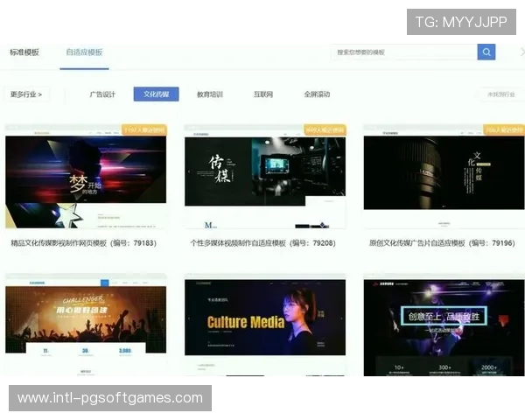Open the Challenger concert crowd template
525x420 pixels.
tap(85, 325)
